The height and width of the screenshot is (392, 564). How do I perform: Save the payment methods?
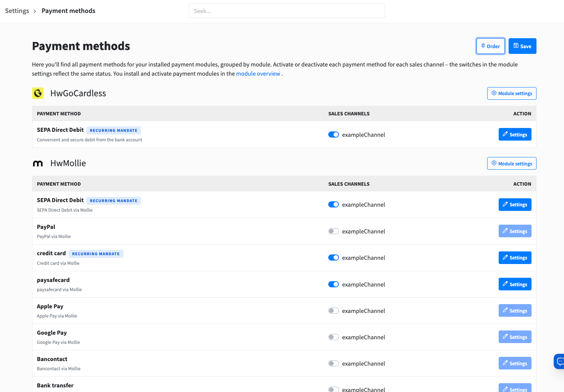pos(522,46)
